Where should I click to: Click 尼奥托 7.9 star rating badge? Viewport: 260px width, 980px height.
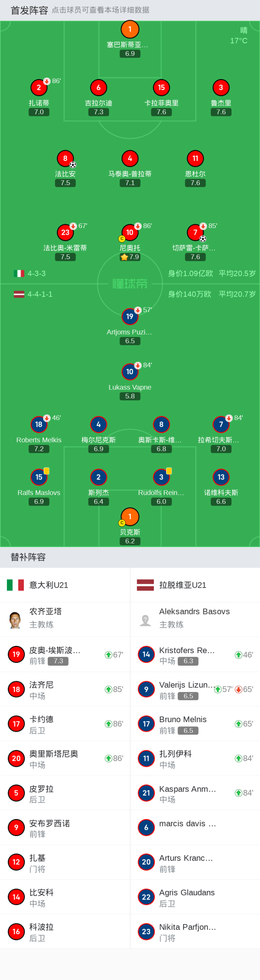coord(130,257)
